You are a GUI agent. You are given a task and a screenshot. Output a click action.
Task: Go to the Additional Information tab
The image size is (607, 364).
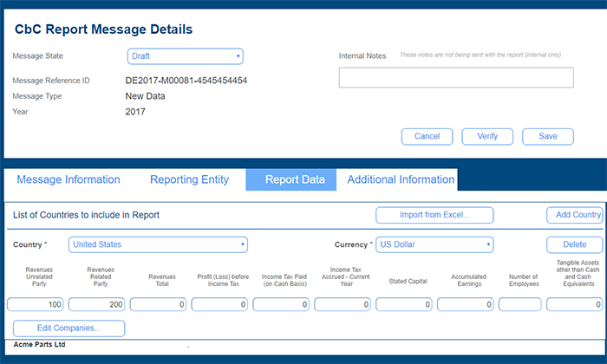click(x=401, y=179)
